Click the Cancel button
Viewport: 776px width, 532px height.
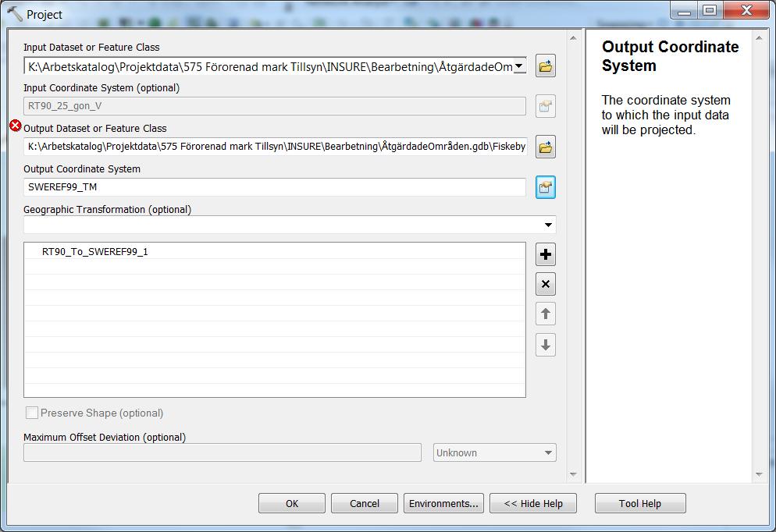(365, 503)
